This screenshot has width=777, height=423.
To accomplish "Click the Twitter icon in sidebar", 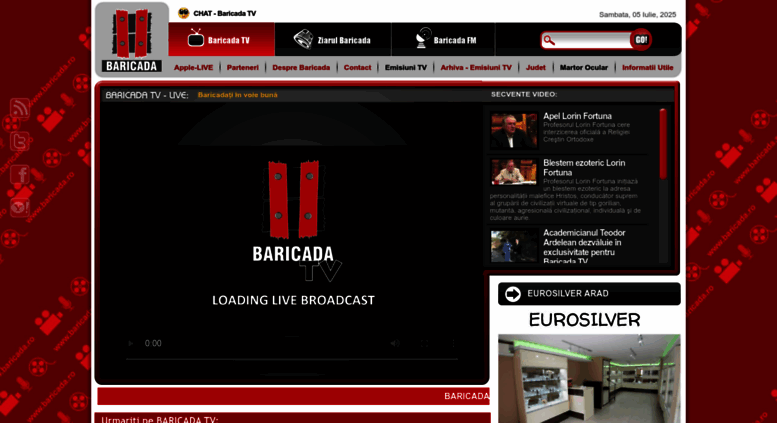I will point(20,141).
